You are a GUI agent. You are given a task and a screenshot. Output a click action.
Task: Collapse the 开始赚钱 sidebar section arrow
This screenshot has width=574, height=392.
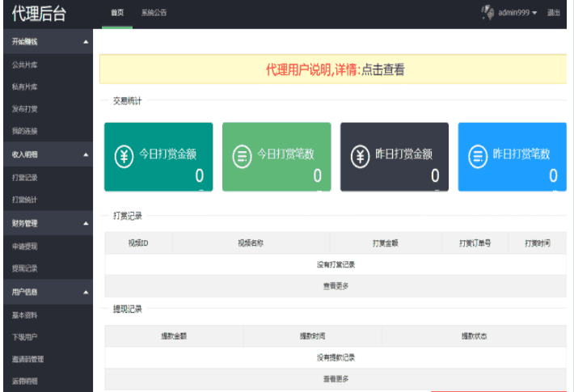tap(86, 42)
